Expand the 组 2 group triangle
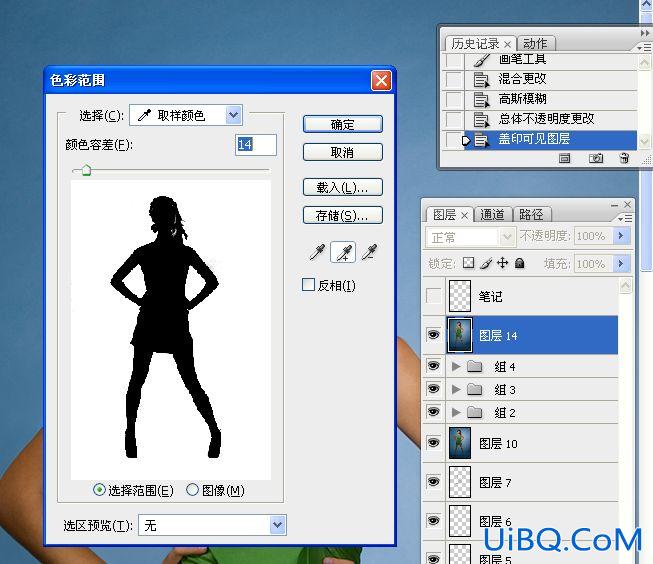Screen dimensions: 653x564 point(456,412)
